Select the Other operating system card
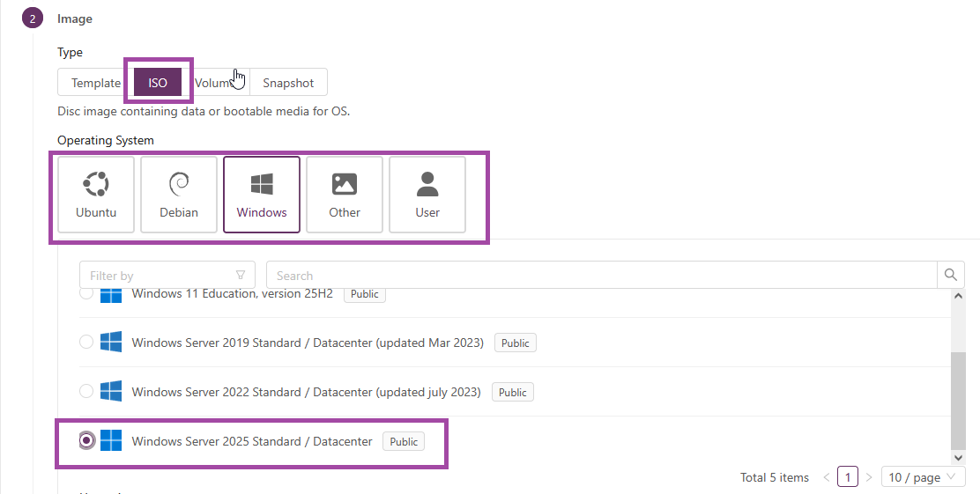 (x=345, y=195)
